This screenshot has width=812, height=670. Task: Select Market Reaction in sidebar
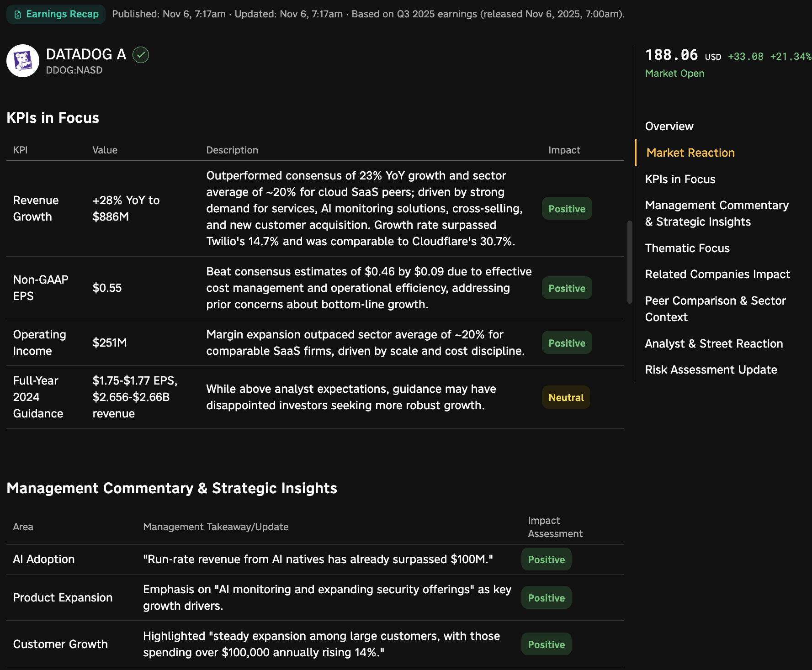point(690,153)
